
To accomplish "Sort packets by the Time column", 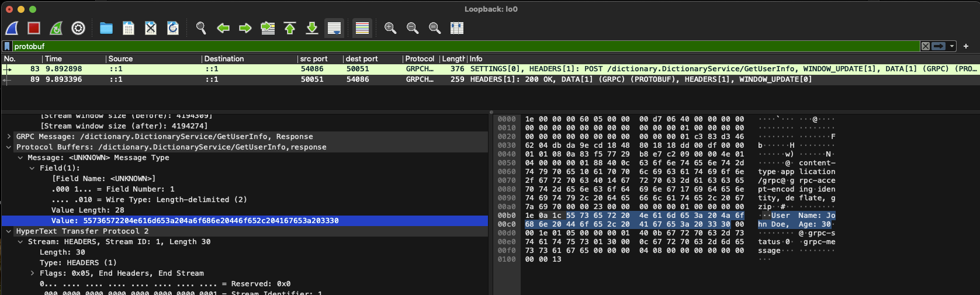I will (74, 59).
